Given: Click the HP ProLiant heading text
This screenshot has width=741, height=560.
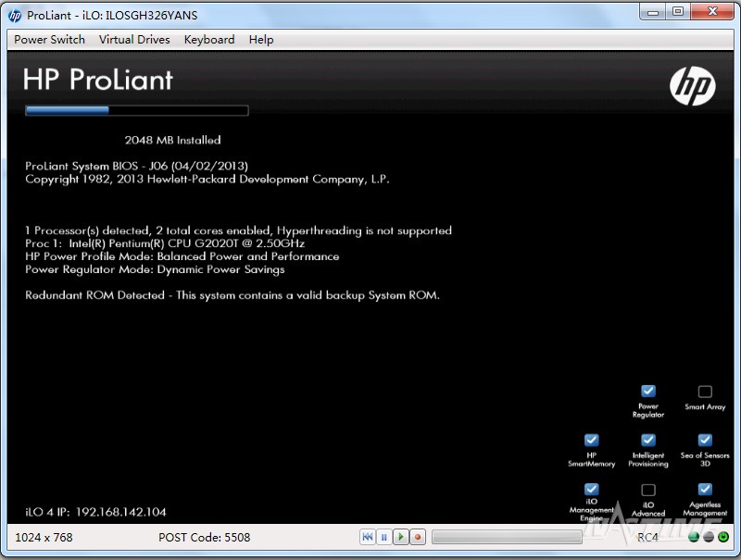Looking at the screenshot, I should click(98, 80).
